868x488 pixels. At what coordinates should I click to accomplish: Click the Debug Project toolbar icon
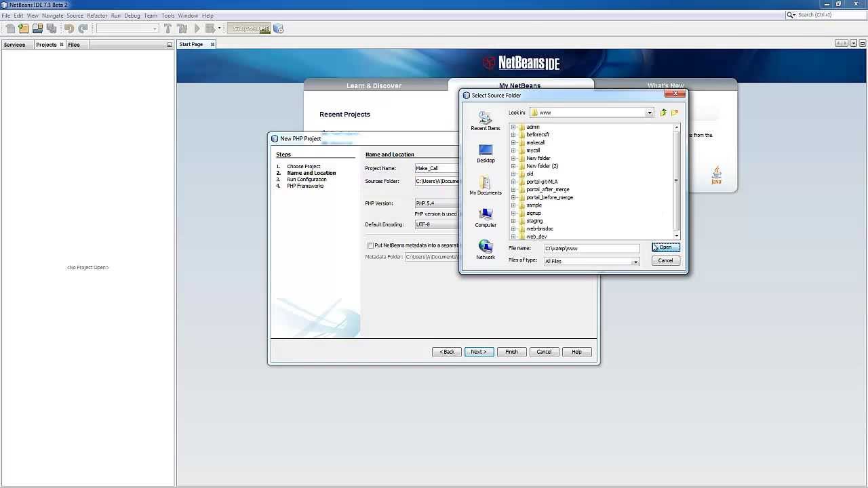click(x=210, y=28)
